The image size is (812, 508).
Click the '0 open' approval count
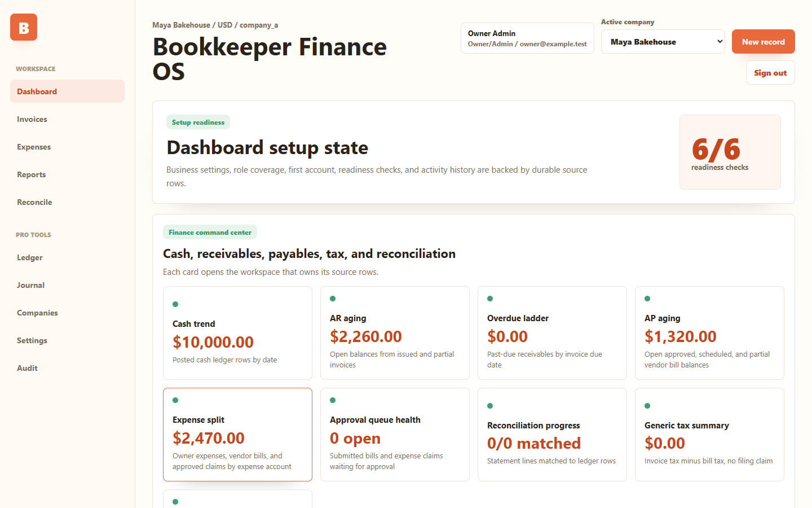pyautogui.click(x=355, y=439)
